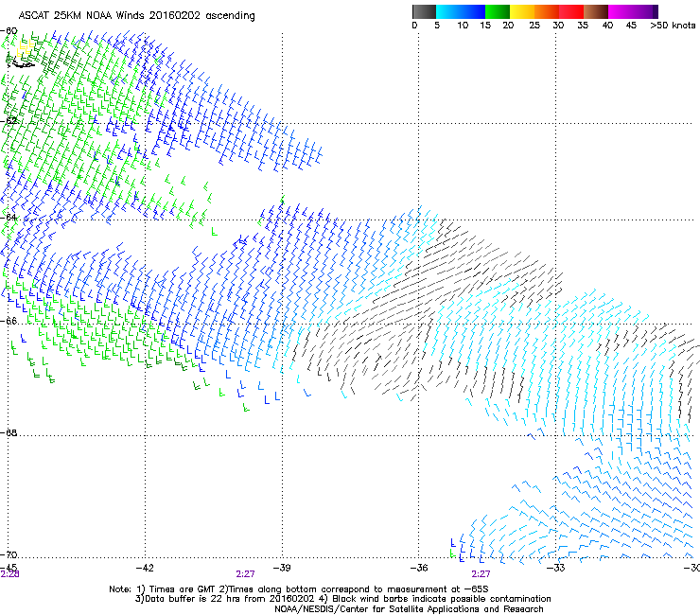700x615 pixels.
Task: Click the longitude label -36
Action: pos(419,568)
